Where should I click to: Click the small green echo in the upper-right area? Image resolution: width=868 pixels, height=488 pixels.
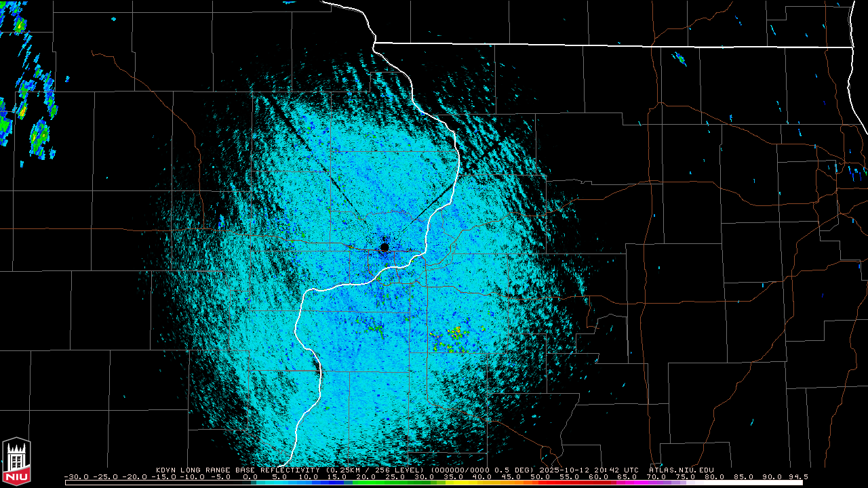pos(679,59)
